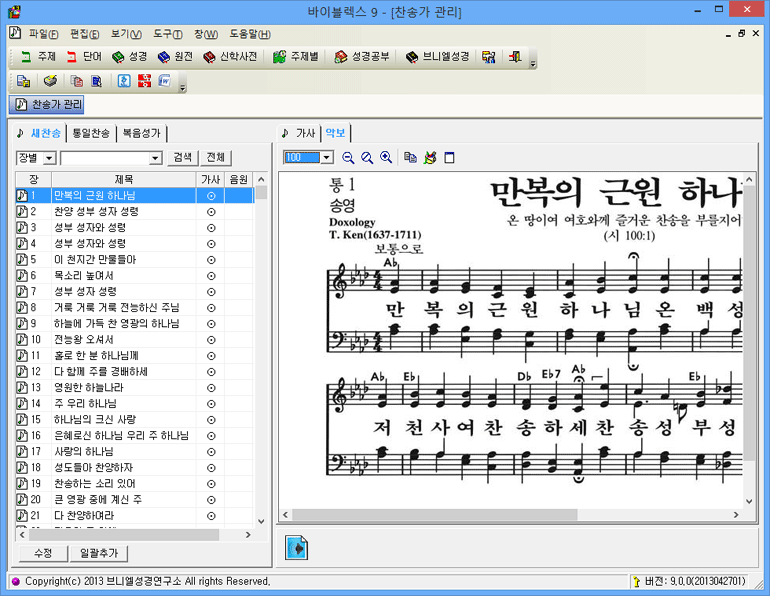770x596 pixels.
Task: Click the search text input field
Action: coord(105,158)
